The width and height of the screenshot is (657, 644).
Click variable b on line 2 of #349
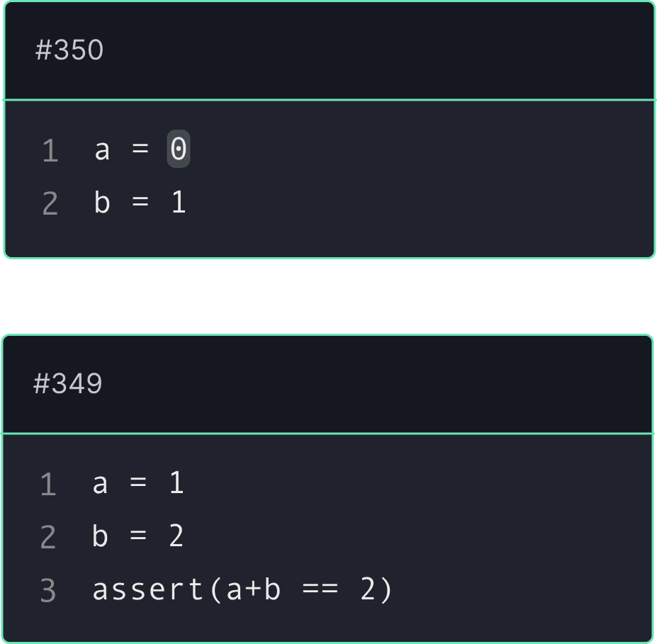click(100, 536)
